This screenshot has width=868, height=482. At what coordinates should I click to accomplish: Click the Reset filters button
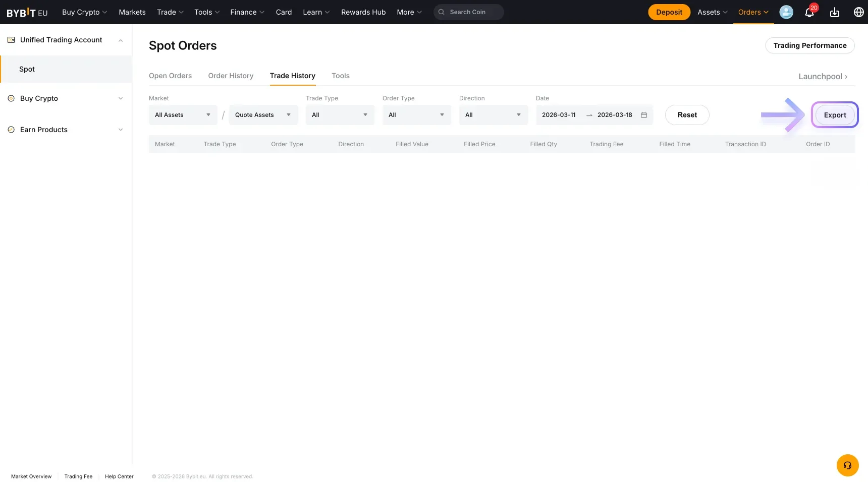pos(687,115)
